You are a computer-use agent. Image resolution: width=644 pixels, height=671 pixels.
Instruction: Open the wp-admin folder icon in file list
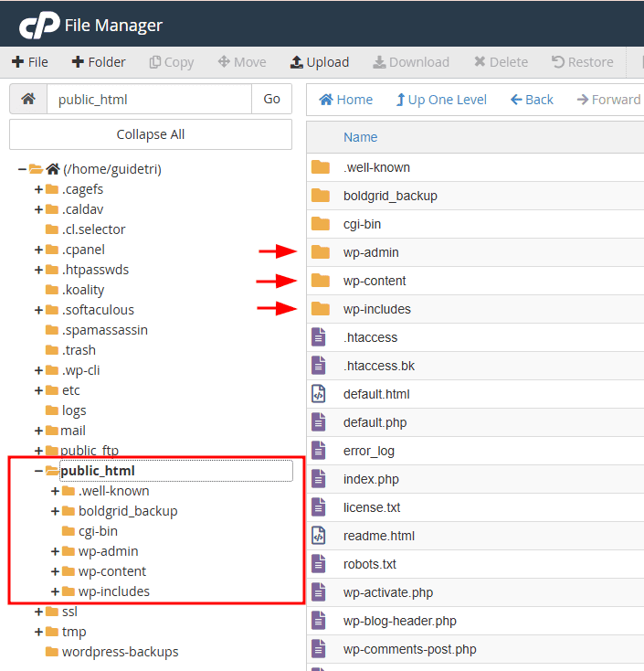tap(320, 252)
